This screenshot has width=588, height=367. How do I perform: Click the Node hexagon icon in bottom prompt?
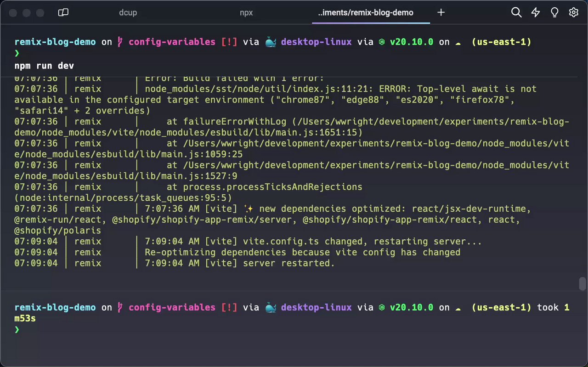tap(381, 308)
